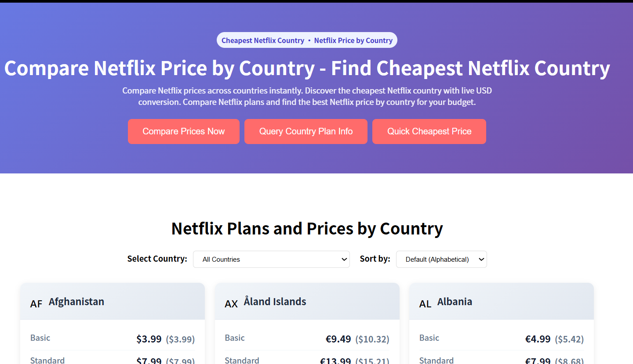Open the Select Country dropdown
The image size is (633, 364).
[271, 259]
